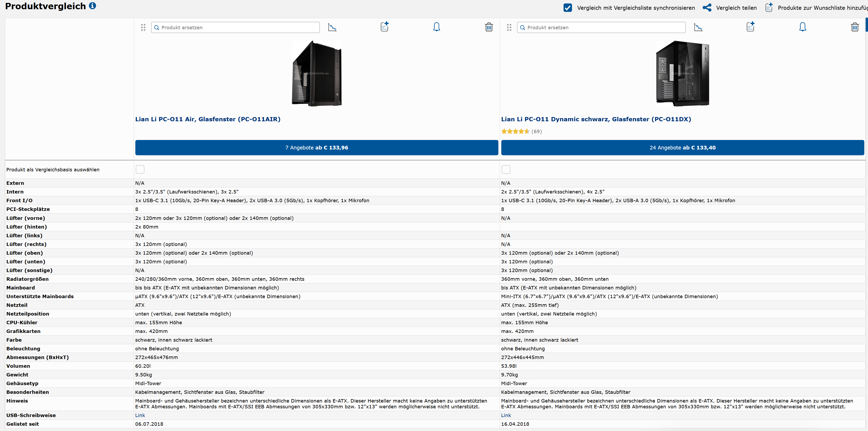
Task: Click price alert bell for PC-O11 Dynamic
Action: click(x=802, y=27)
